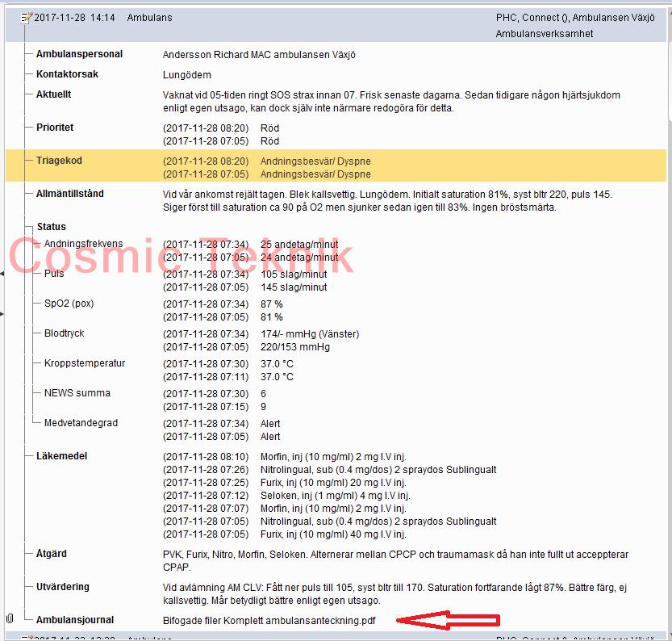The height and width of the screenshot is (641, 672).
Task: Click the 'Furix, inj (10 mg/ml) 20 mg' entry
Action: [x=333, y=483]
